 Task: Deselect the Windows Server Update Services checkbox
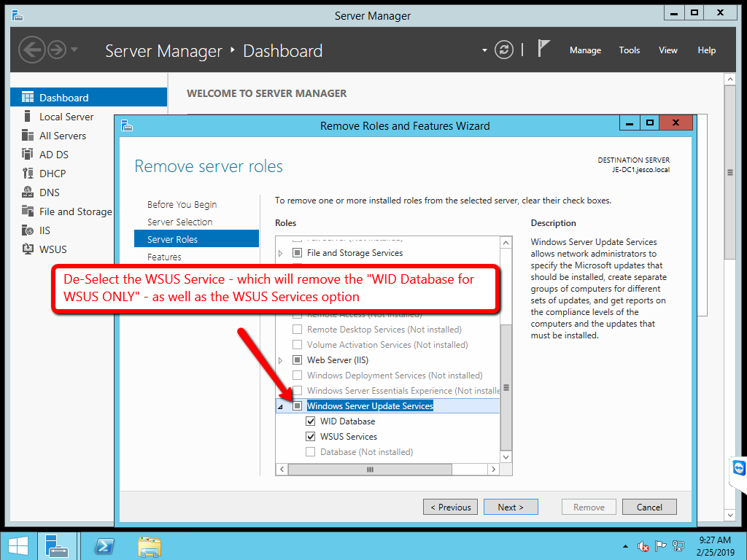tap(297, 405)
